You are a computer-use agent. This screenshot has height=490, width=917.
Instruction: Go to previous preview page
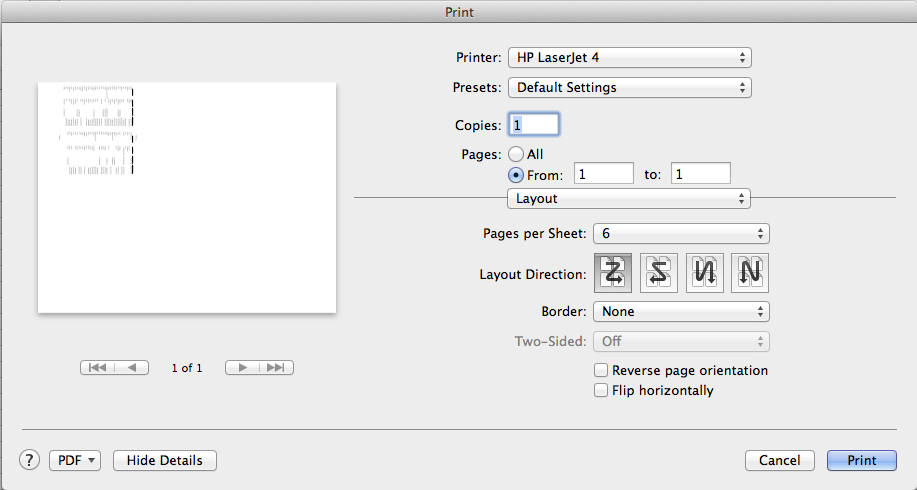coord(132,368)
